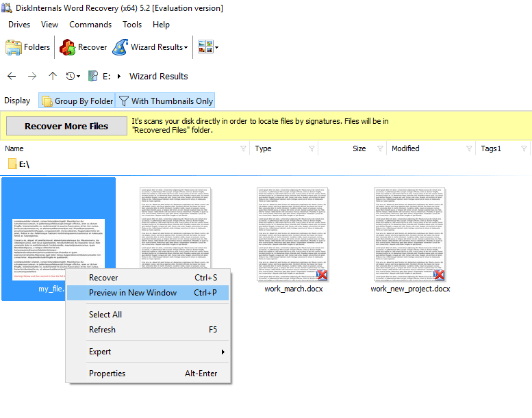Choose Preview in New Window

tap(133, 293)
